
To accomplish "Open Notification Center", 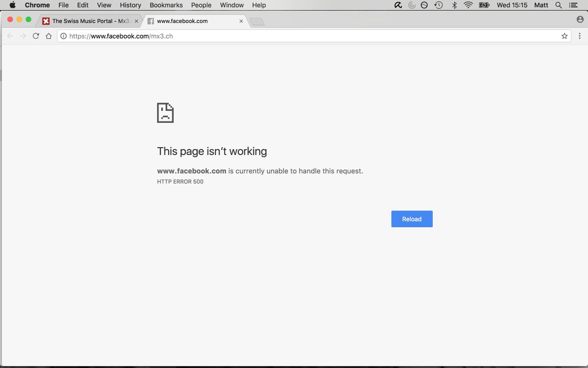I will tap(574, 5).
